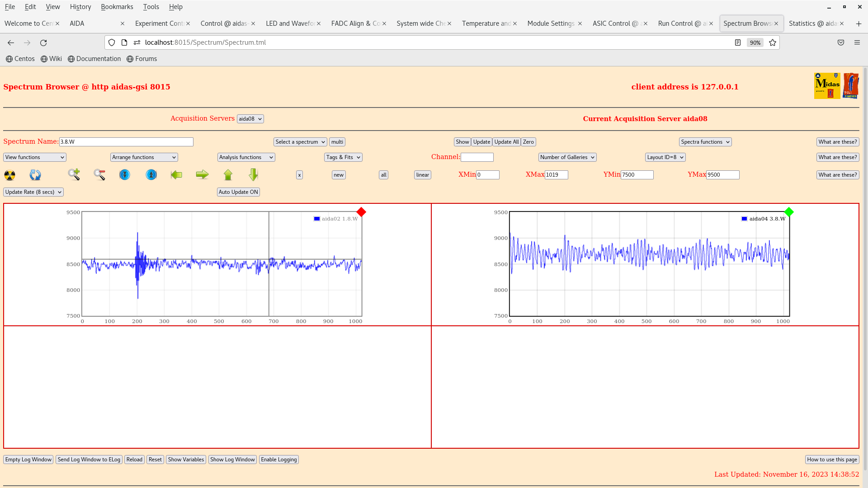
Task: Click the blue refresh arrows icon
Action: [35, 175]
